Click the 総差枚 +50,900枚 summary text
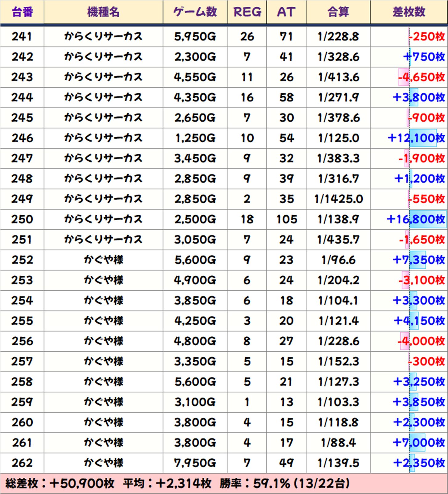This screenshot has width=448, height=494. (x=60, y=483)
